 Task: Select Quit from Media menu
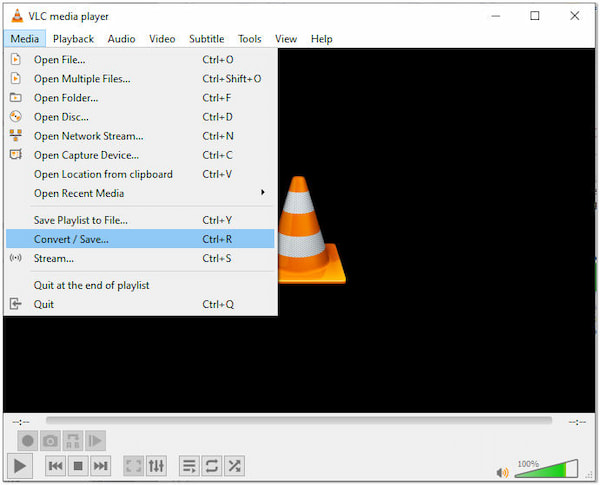click(140, 304)
